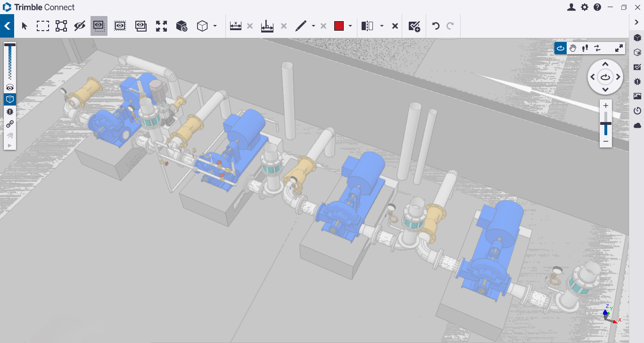
Task: Toggle the highlighted show-only-selected eye button
Action: click(99, 26)
